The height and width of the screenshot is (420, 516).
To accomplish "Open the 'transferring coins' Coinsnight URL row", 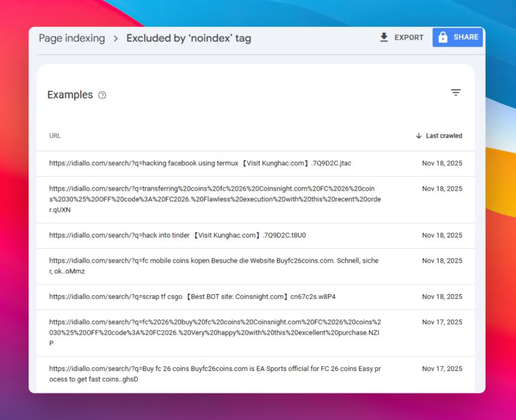I will pyautogui.click(x=215, y=199).
